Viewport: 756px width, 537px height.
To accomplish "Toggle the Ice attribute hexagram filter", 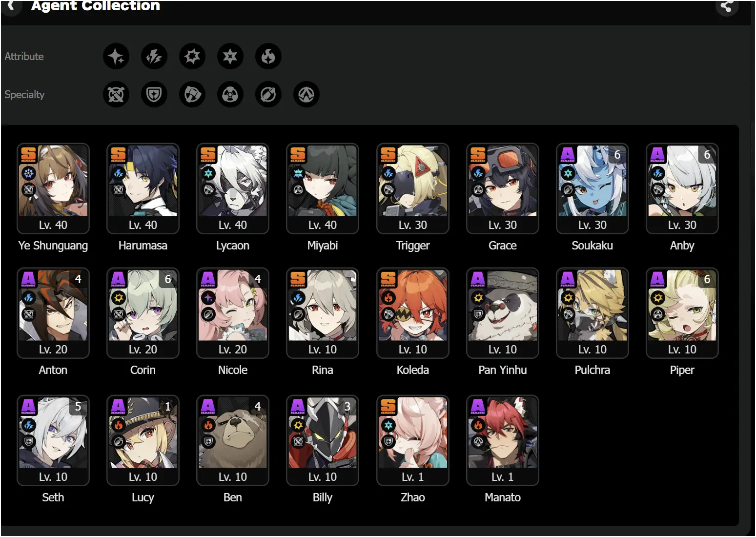I will [x=230, y=57].
